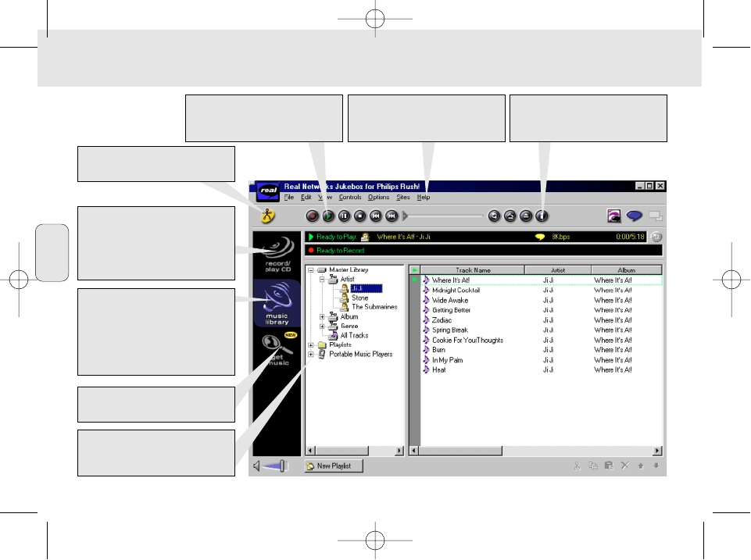This screenshot has width=751, height=560.
Task: Open the Sites menu
Action: click(402, 197)
